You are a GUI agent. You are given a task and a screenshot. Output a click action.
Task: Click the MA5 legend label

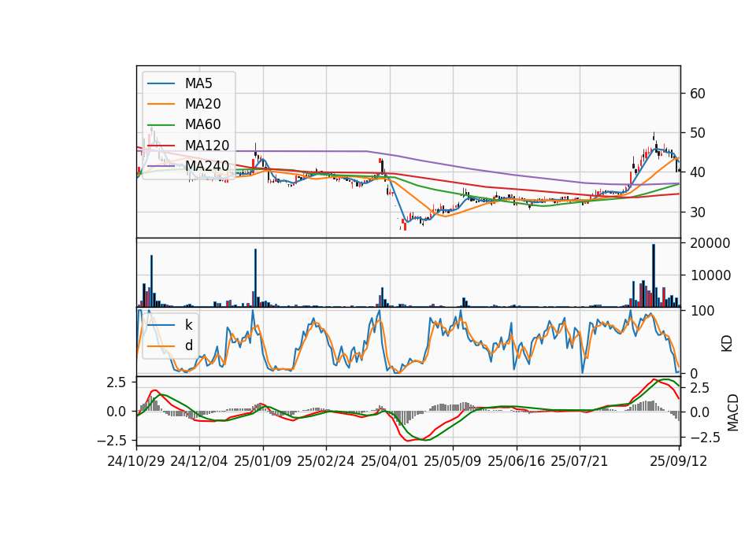pyautogui.click(x=198, y=83)
